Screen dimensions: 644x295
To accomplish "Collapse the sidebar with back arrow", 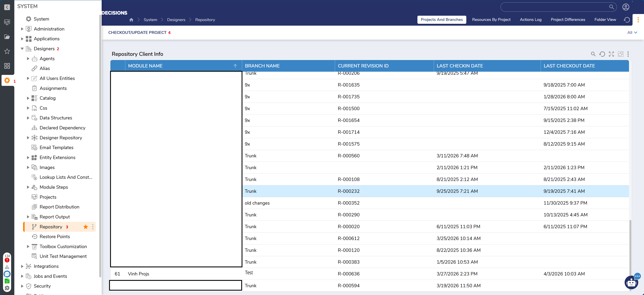I will click(7, 7).
